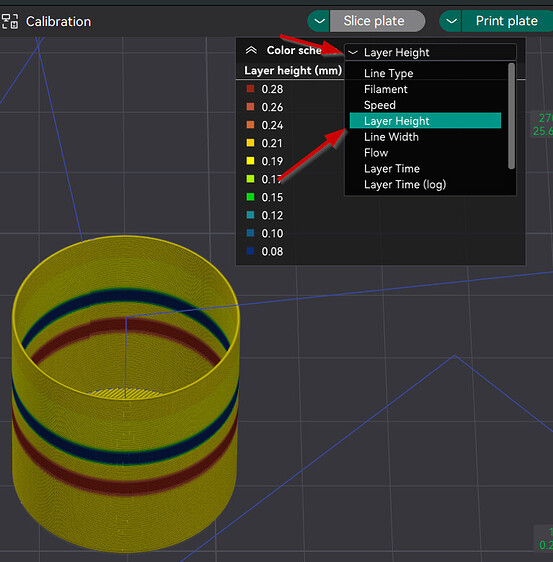Click the 0.10 blue swatch

click(x=250, y=233)
